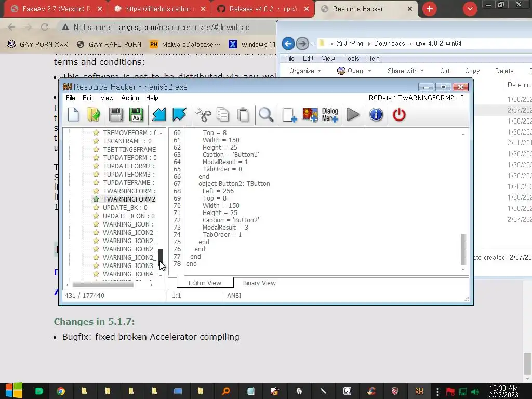The width and height of the screenshot is (532, 399).
Task: Select the WARNING_ICON resource
Action: [128, 224]
